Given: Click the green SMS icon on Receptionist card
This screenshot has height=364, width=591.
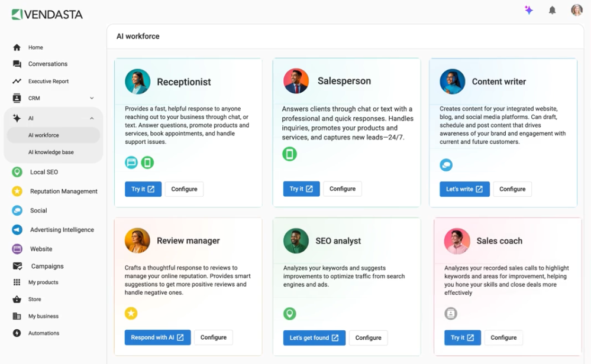Looking at the screenshot, I should pyautogui.click(x=147, y=162).
